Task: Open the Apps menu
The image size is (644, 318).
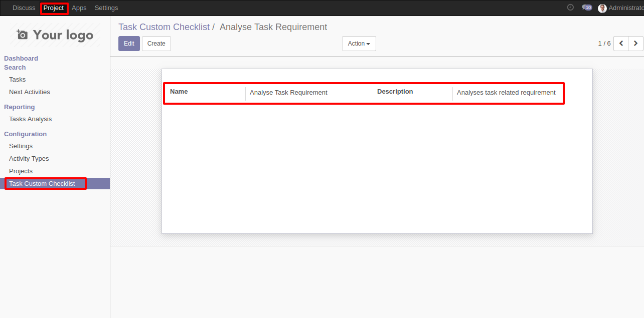Action: (79, 8)
